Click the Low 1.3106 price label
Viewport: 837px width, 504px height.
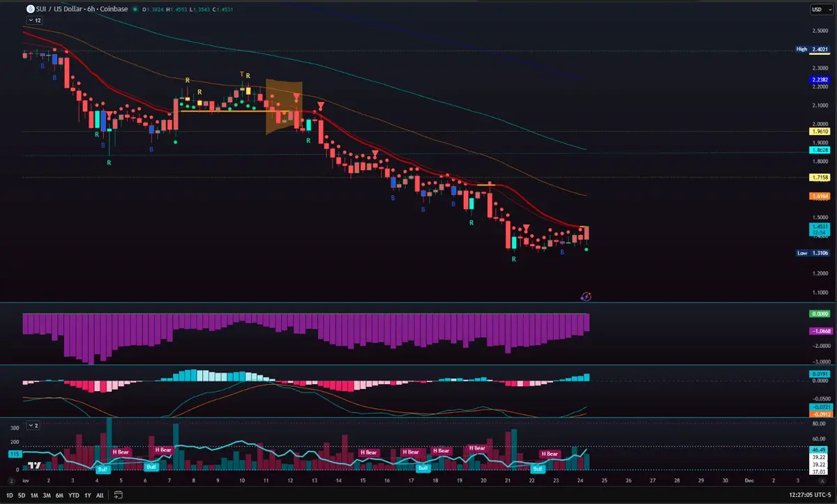(x=813, y=253)
